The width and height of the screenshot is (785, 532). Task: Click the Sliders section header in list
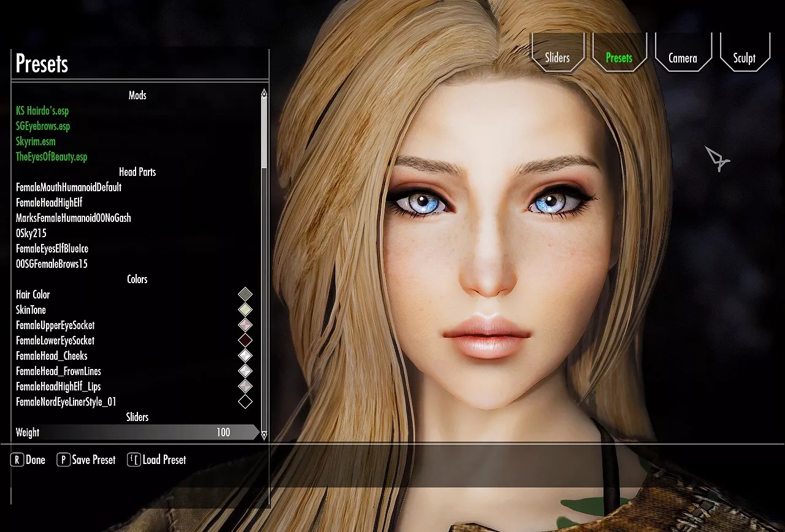pyautogui.click(x=137, y=417)
